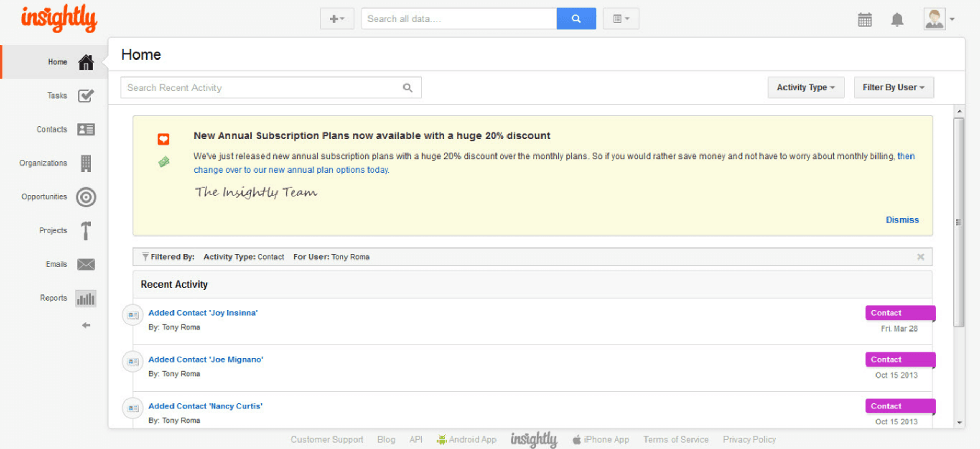Viewport: 980px width, 449px height.
Task: Click the contact card icon beside Joy Insinna
Action: pos(133,315)
